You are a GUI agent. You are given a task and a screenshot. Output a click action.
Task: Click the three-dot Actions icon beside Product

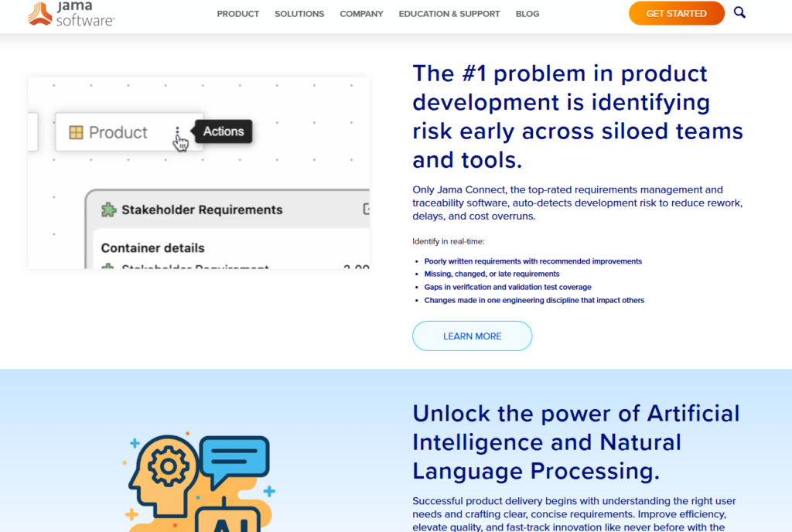tap(178, 132)
